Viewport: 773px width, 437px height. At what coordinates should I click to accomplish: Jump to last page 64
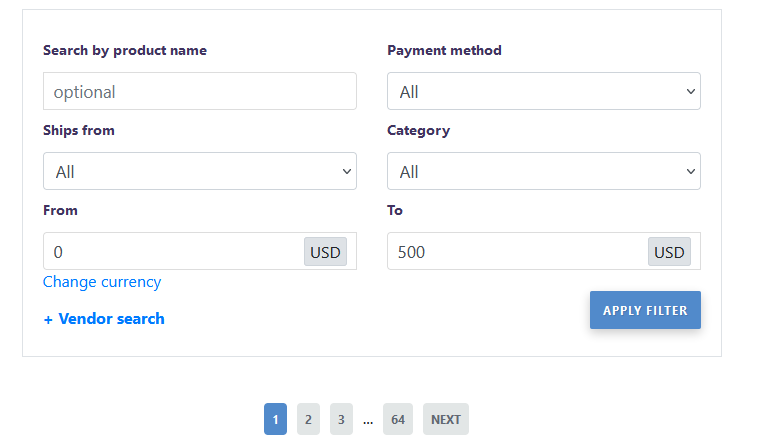coord(398,419)
